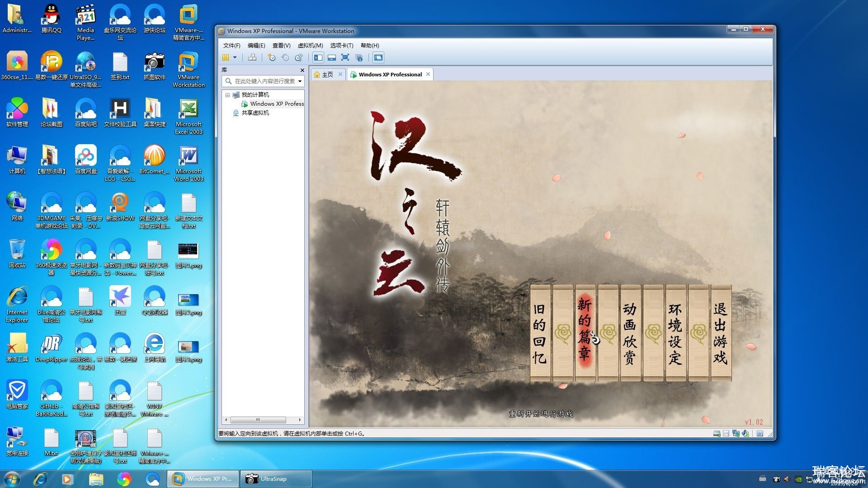Close the Windows XP Professional tab
Screen dimensions: 868x488
tap(428, 74)
